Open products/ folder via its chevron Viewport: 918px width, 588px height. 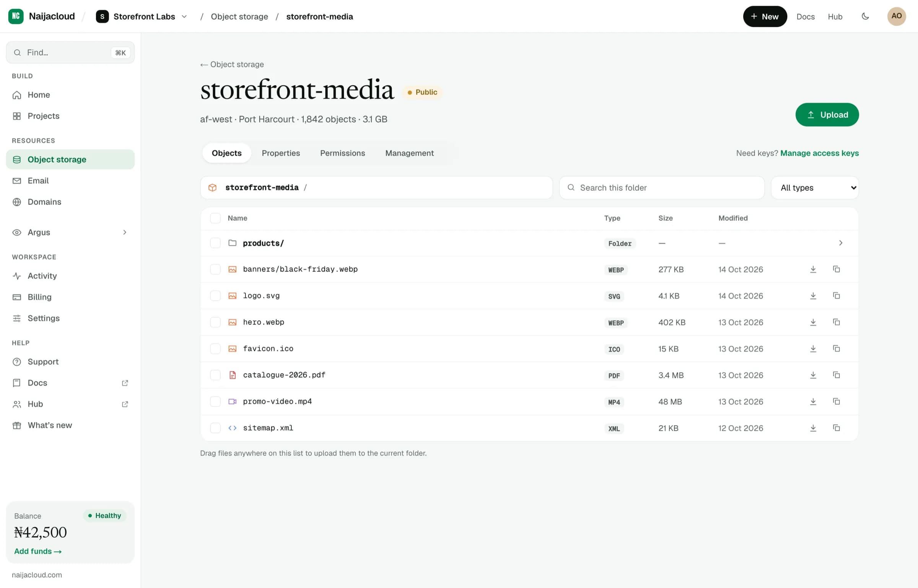click(x=841, y=243)
